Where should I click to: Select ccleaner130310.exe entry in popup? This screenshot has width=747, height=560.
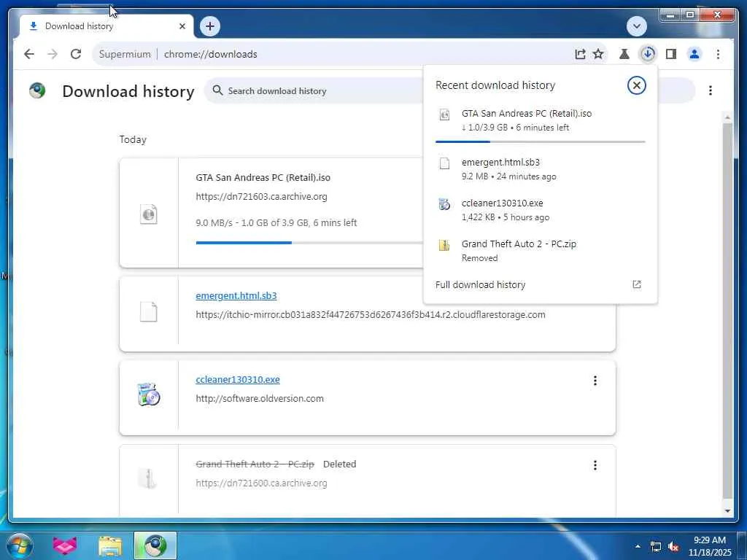pyautogui.click(x=541, y=210)
